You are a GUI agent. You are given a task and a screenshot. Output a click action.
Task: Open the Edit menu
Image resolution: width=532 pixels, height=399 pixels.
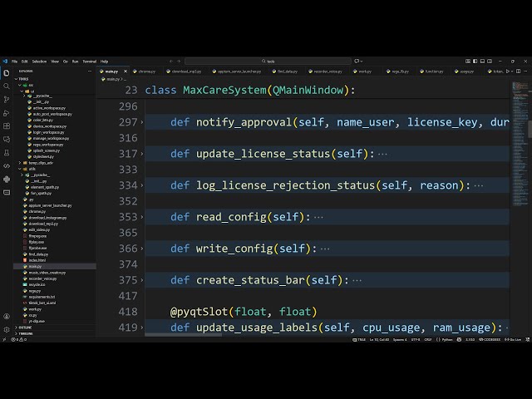(x=24, y=62)
